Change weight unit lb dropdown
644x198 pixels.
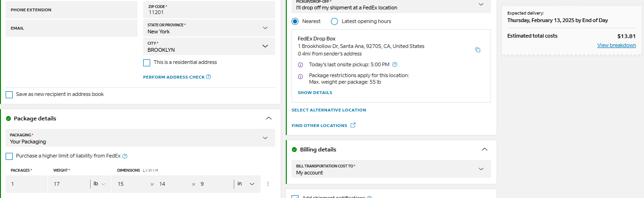99,184
